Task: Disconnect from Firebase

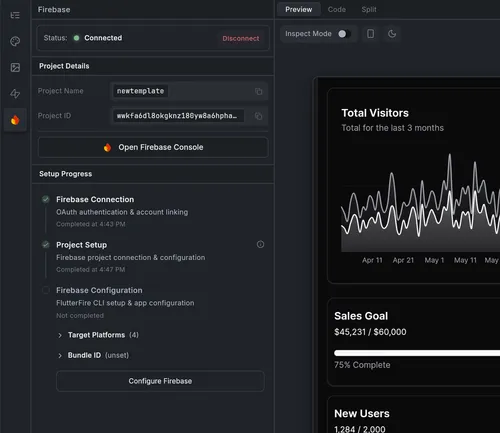Action: tap(241, 38)
